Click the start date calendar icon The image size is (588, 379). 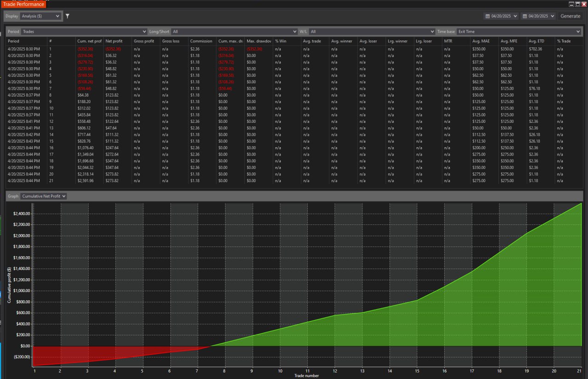487,16
